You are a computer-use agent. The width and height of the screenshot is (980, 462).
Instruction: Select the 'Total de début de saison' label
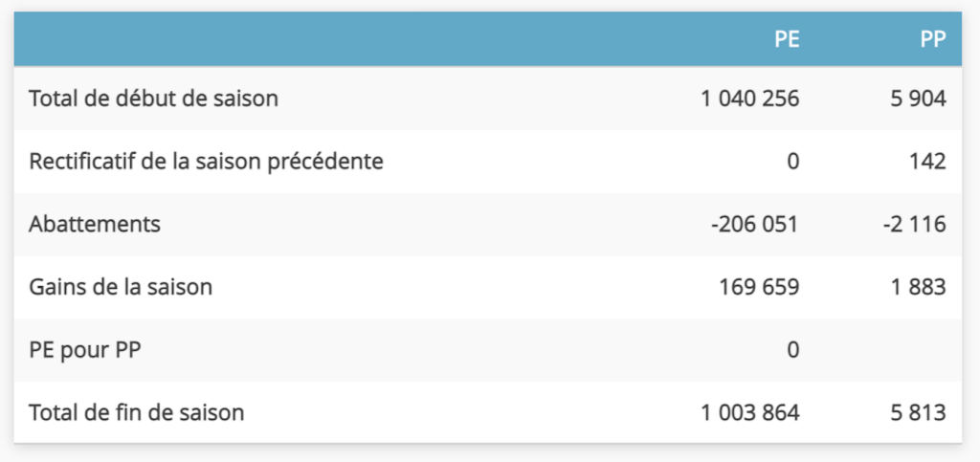154,99
